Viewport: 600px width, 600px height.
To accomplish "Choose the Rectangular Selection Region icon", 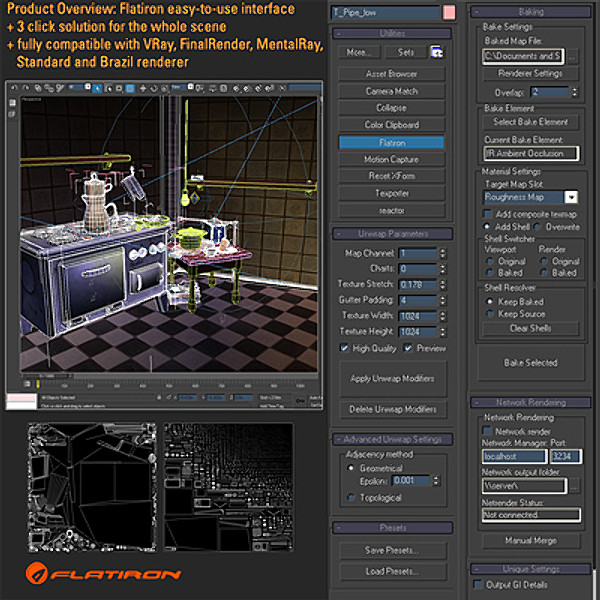I will tap(119, 89).
